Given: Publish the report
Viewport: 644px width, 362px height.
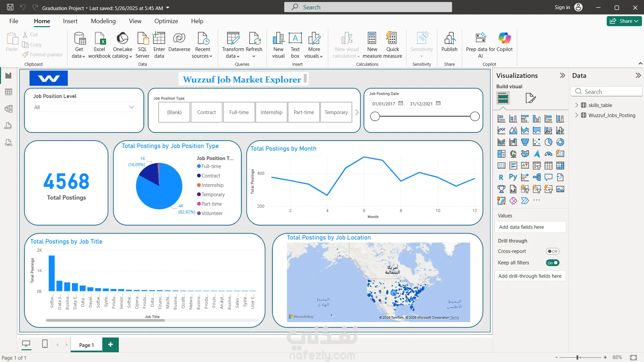Looking at the screenshot, I should click(x=449, y=42).
